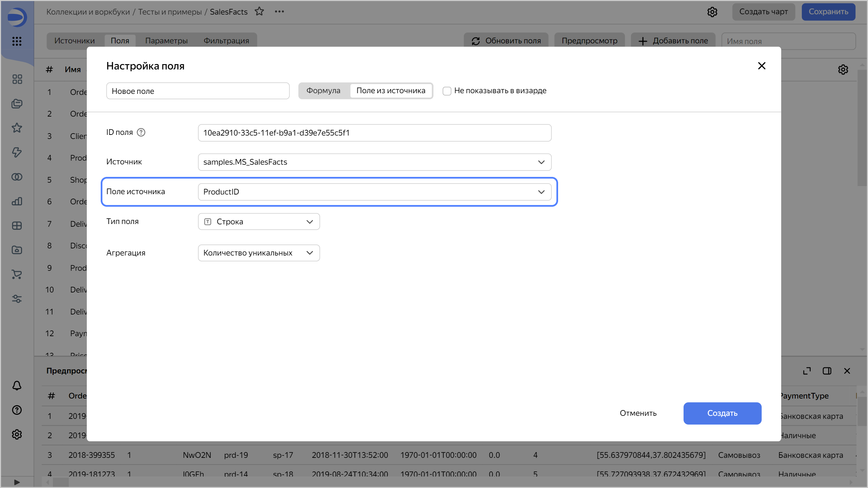Open the marketplace cart icon in sidebar
Screen dimensions: 868x488
click(17, 274)
